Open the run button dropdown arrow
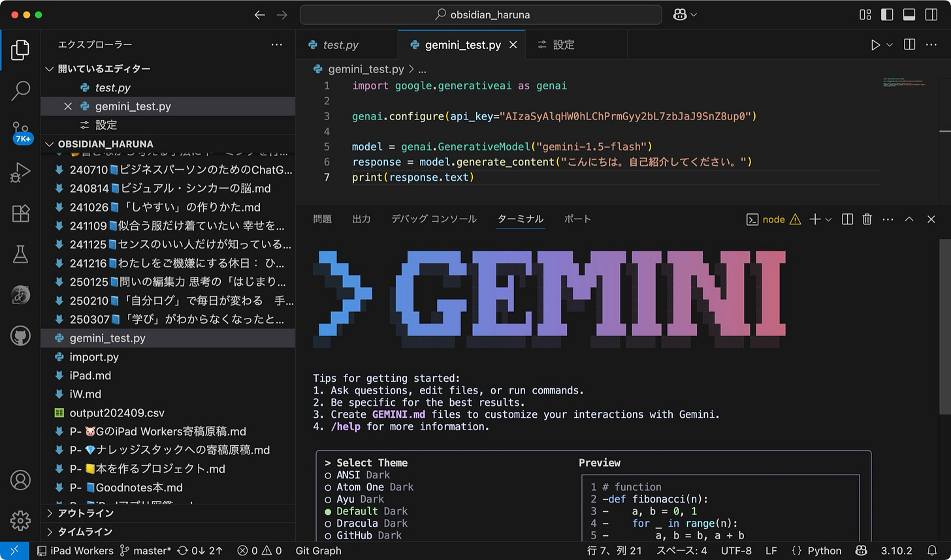Image resolution: width=951 pixels, height=560 pixels. [x=890, y=44]
